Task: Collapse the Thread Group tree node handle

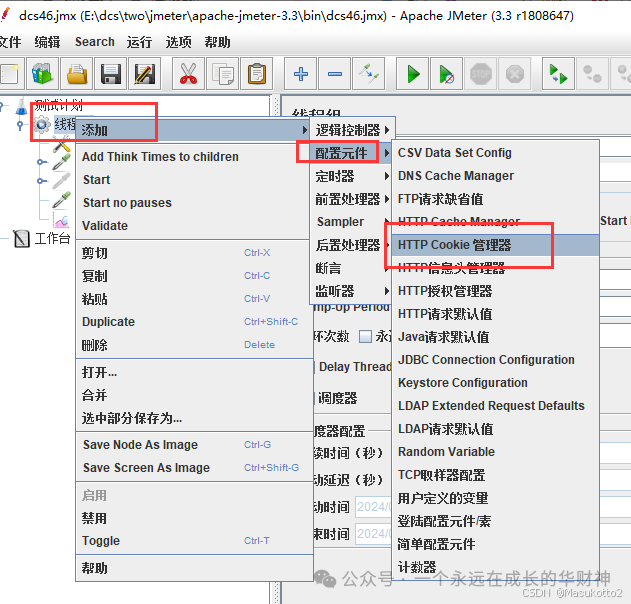Action: tap(20, 125)
